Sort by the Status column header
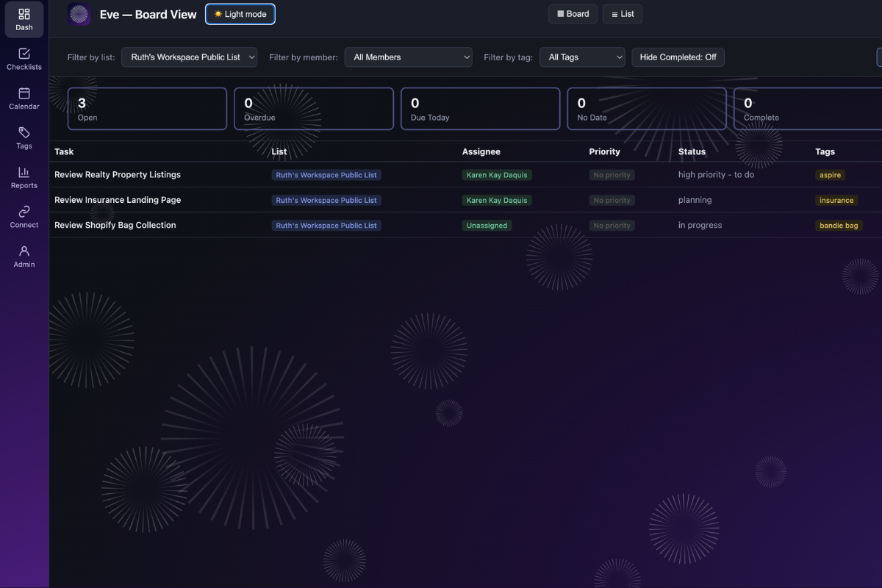Image resolution: width=882 pixels, height=588 pixels. [692, 151]
